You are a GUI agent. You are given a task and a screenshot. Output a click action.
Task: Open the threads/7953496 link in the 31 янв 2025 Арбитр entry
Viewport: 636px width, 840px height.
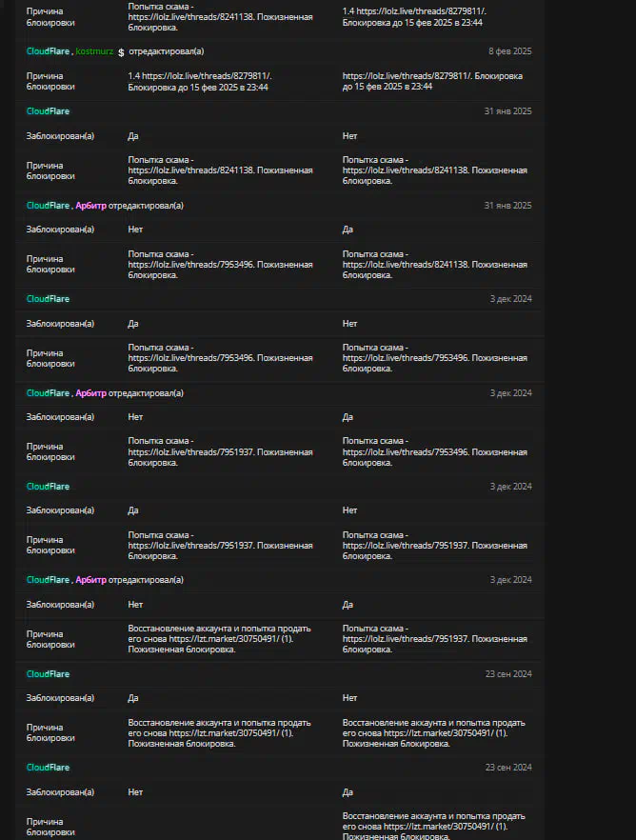(189, 265)
